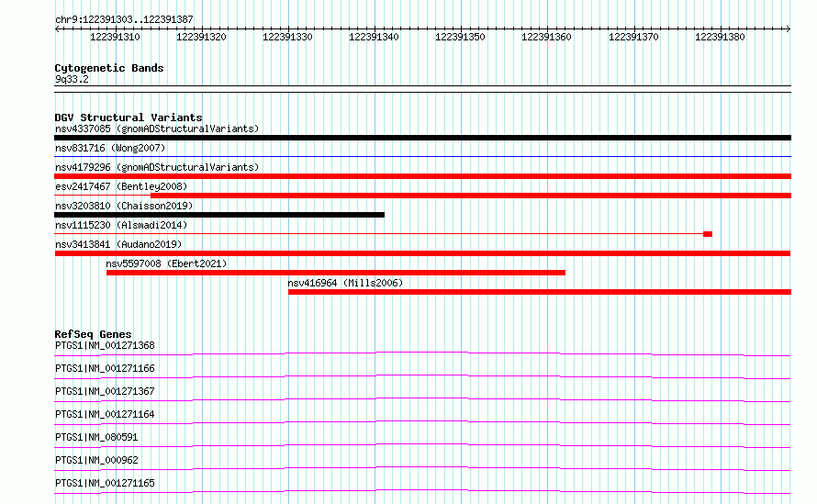Click the red bar of nsv4179296
The image size is (817, 504).
(422, 176)
